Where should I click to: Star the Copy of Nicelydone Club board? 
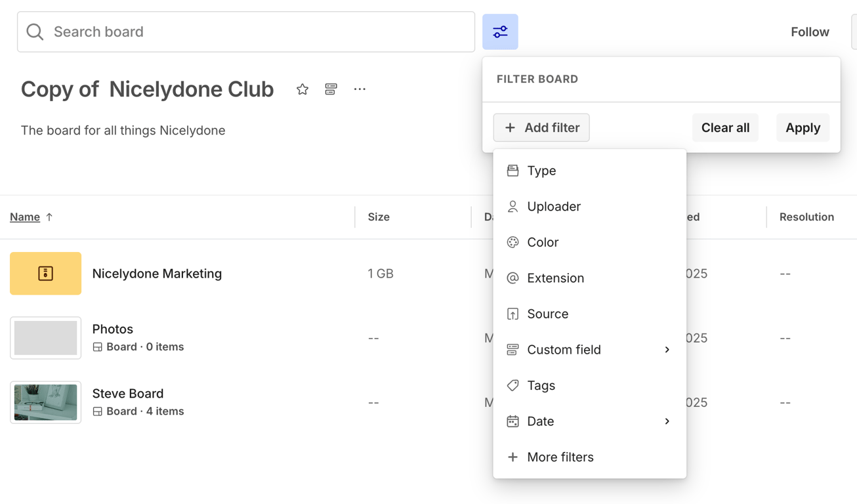point(303,89)
